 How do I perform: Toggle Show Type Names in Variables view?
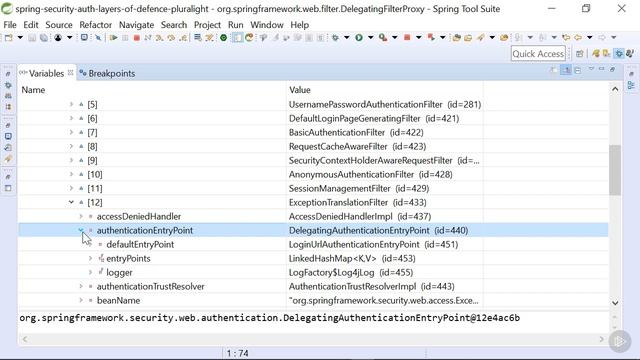point(553,70)
